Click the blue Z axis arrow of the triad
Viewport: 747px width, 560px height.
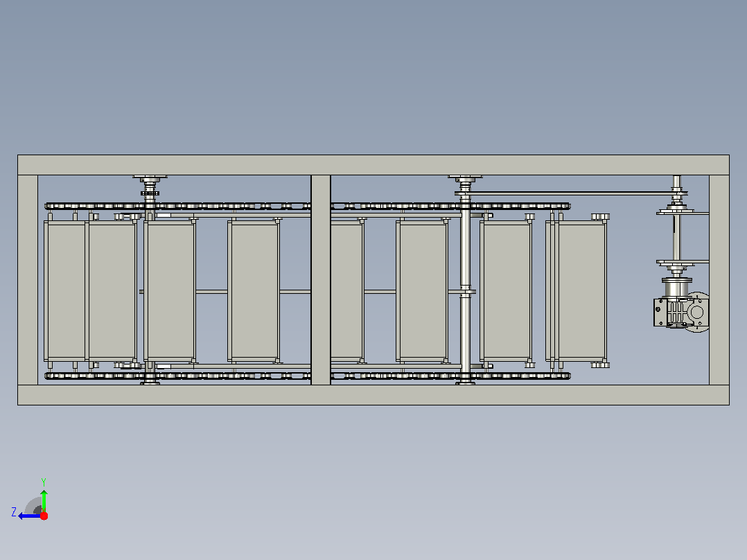pyautogui.click(x=28, y=516)
